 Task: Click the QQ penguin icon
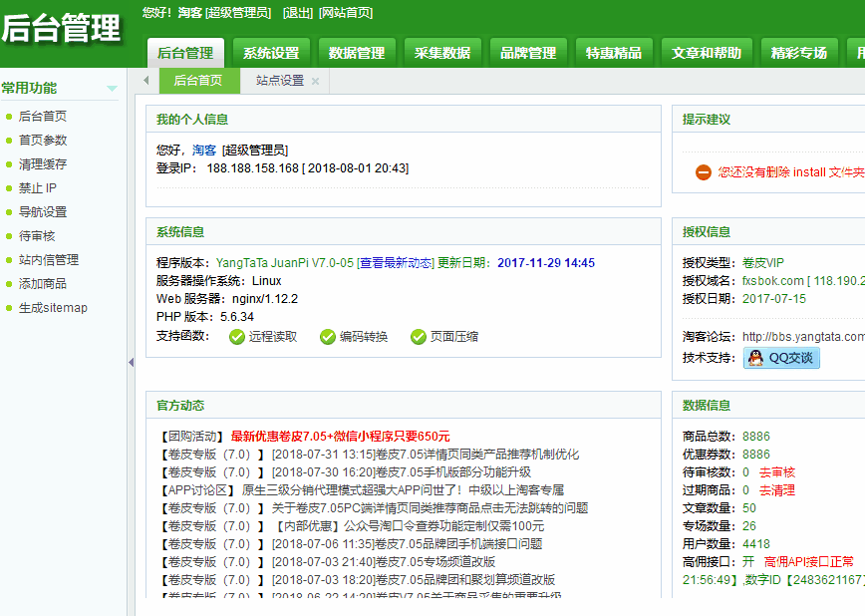(756, 358)
